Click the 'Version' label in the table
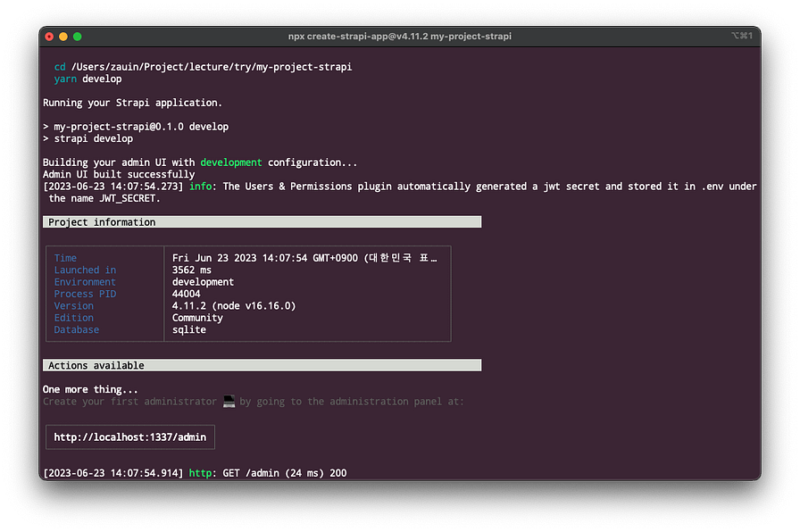 74,306
